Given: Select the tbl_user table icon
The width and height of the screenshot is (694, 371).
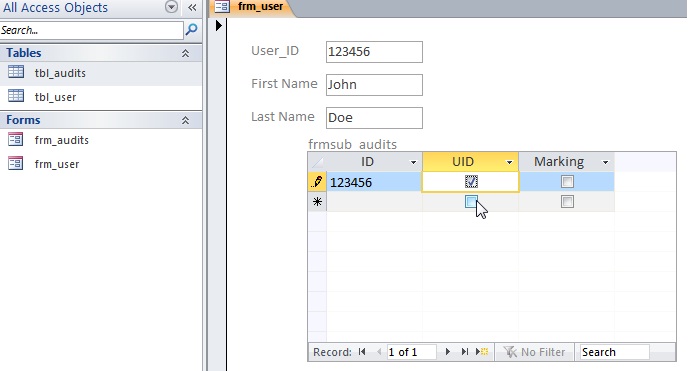Looking at the screenshot, I should (16, 95).
